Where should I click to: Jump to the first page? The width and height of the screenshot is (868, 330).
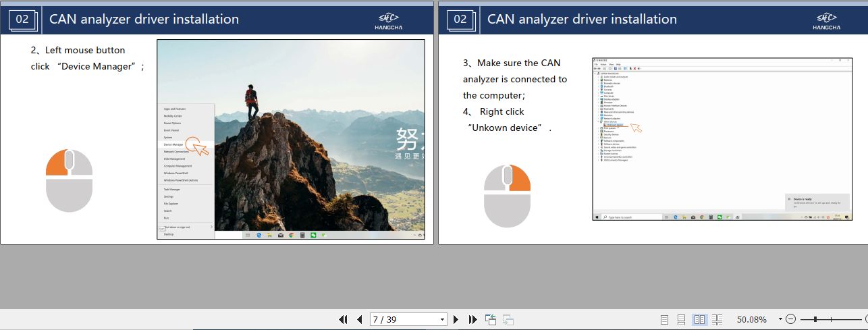[343, 319]
